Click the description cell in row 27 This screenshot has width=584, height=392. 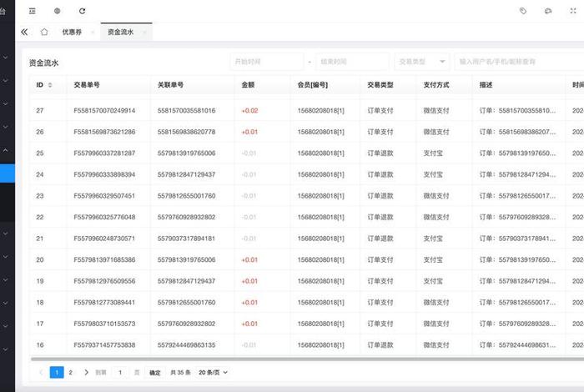point(517,111)
